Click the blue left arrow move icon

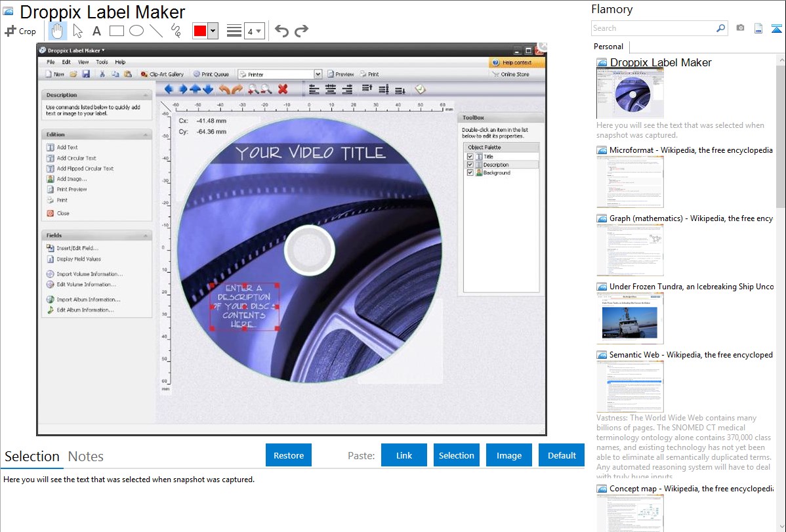click(169, 89)
